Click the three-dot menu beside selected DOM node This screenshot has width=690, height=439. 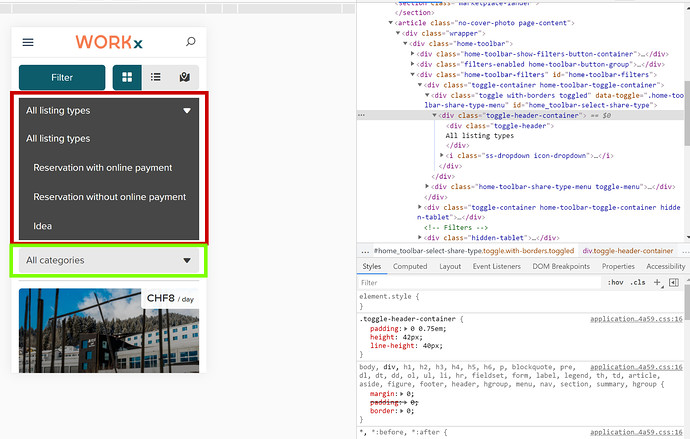(x=361, y=115)
